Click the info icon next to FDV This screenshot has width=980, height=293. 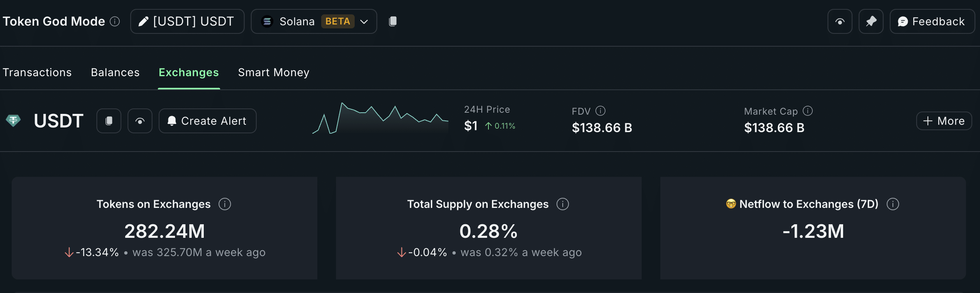[601, 111]
